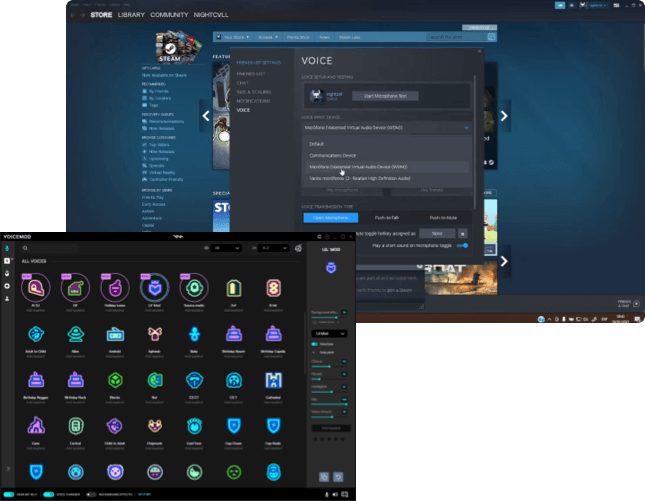645x501 pixels.
Task: Click the Blocks voice icon
Action: point(116,380)
